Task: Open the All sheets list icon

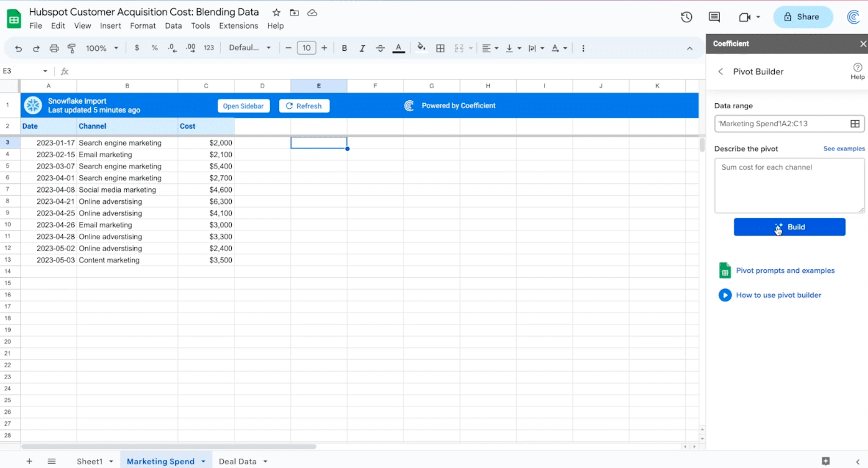Action: click(x=52, y=461)
